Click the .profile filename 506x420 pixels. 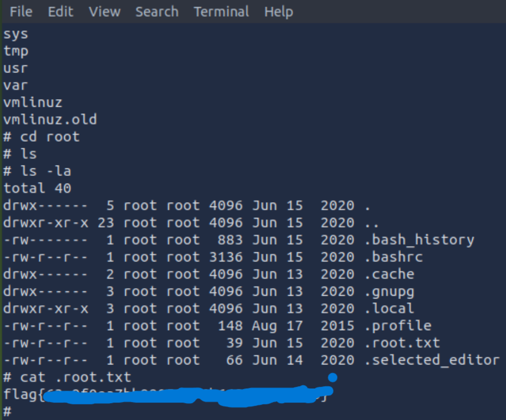tap(398, 326)
